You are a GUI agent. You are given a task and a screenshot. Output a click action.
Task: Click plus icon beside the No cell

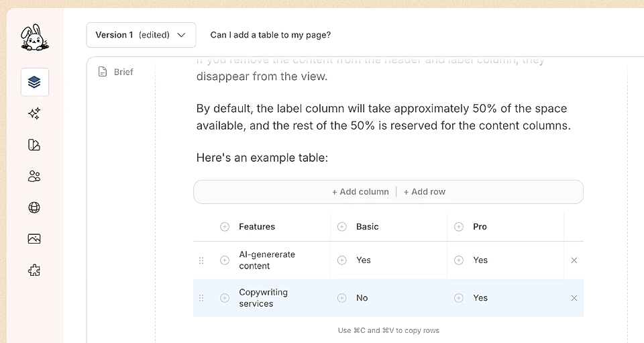[341, 298]
